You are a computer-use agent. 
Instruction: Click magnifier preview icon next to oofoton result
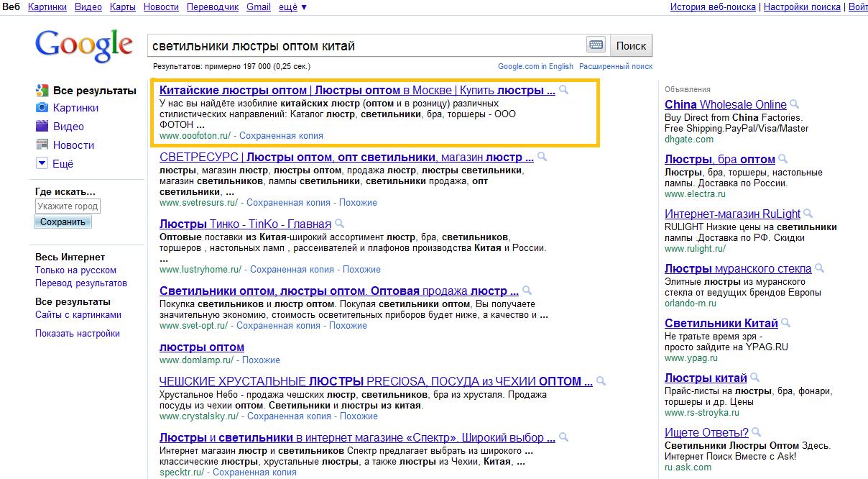(x=564, y=91)
